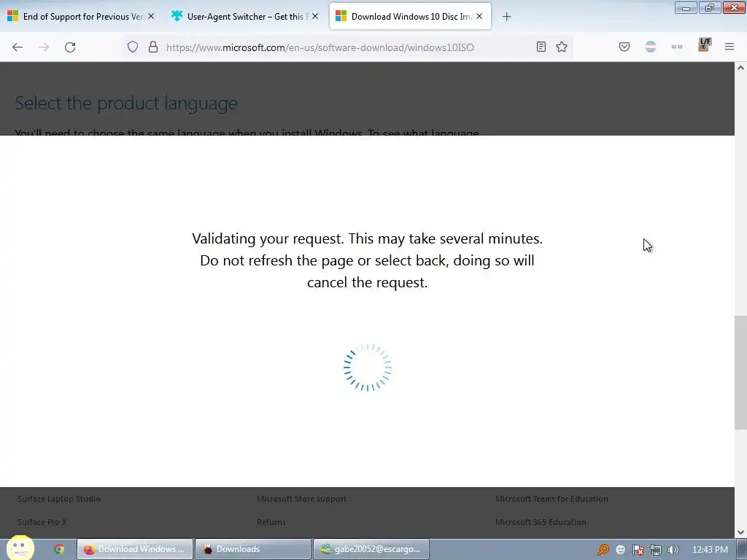This screenshot has height=560, width=747.
Task: Click the forward navigation arrow
Action: (x=44, y=47)
